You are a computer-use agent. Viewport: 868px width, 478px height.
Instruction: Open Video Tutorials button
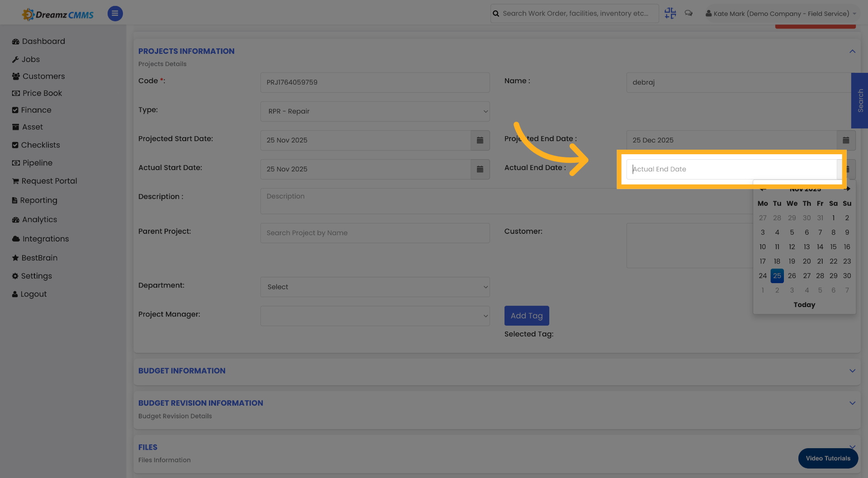point(828,458)
